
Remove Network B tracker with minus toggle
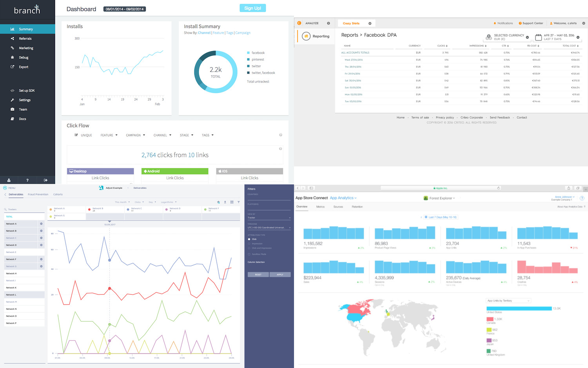[41, 231]
